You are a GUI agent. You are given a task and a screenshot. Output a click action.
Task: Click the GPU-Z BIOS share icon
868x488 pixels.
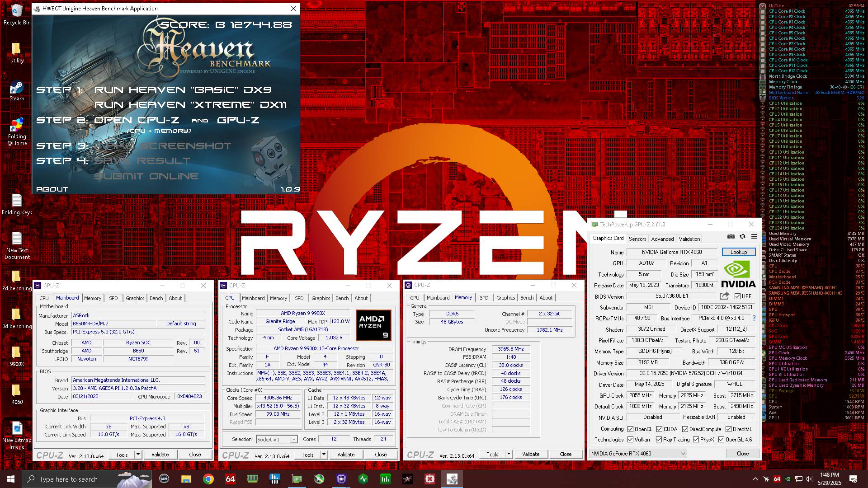[724, 296]
